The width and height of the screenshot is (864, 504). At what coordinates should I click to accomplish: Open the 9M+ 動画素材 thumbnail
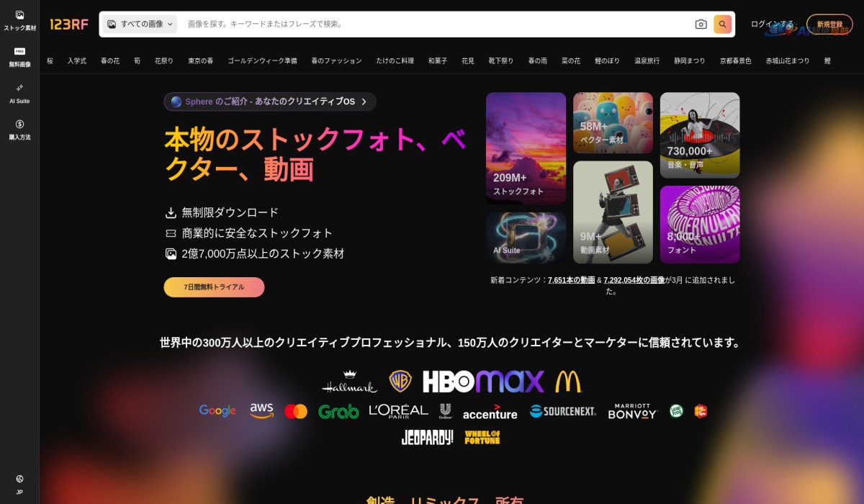point(613,212)
